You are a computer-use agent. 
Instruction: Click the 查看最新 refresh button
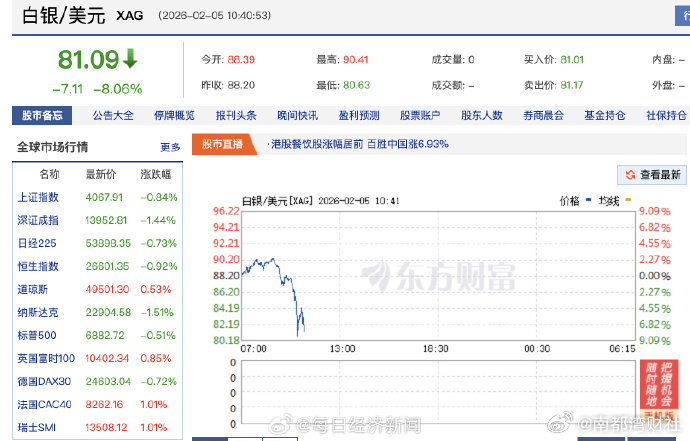coord(652,175)
